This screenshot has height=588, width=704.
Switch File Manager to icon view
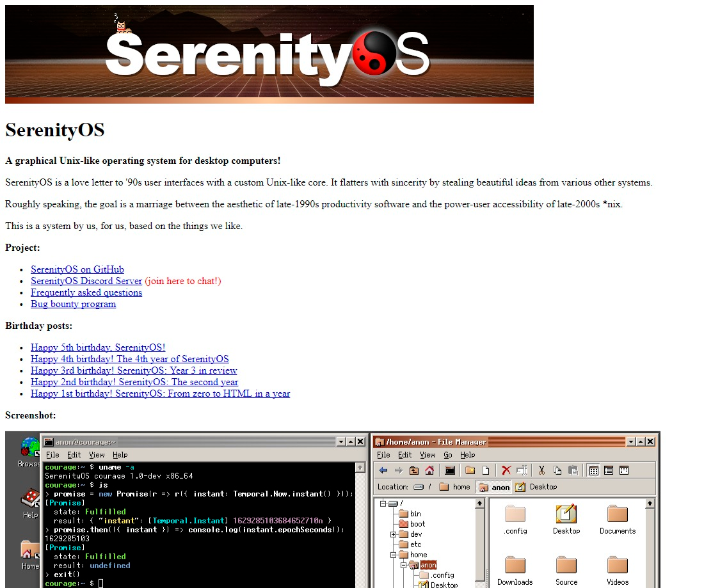593,470
